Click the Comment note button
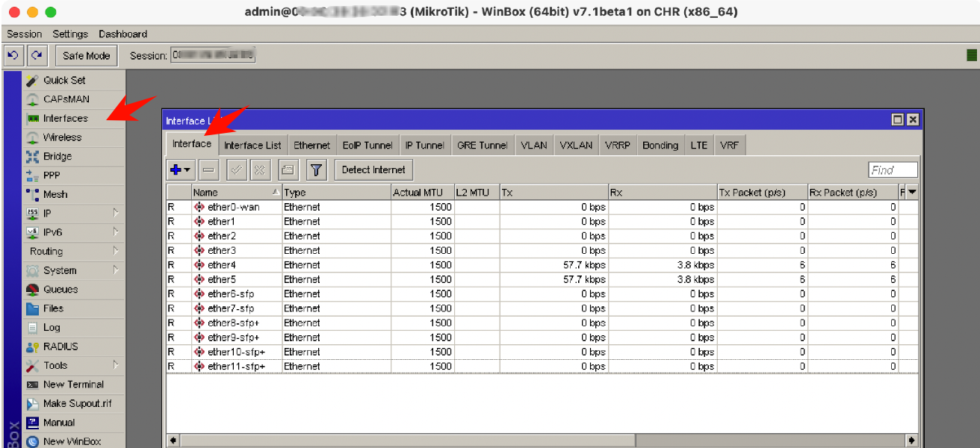980x448 pixels. pos(288,170)
